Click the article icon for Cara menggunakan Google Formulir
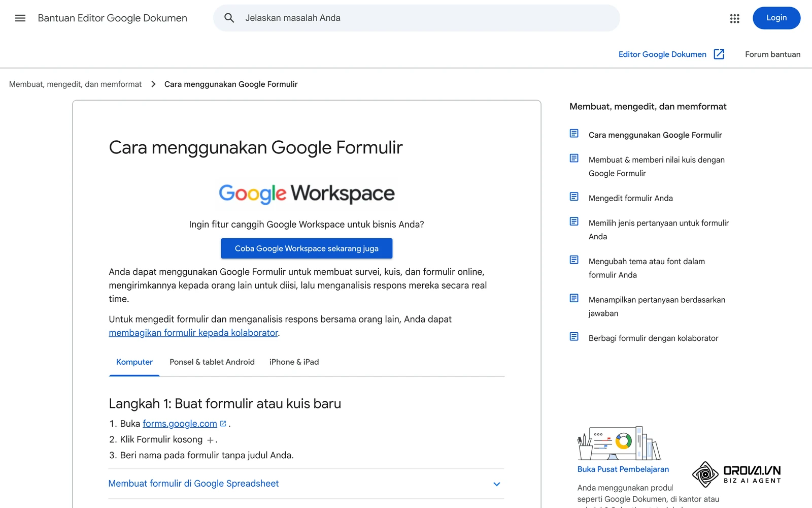The height and width of the screenshot is (508, 812). pos(574,134)
